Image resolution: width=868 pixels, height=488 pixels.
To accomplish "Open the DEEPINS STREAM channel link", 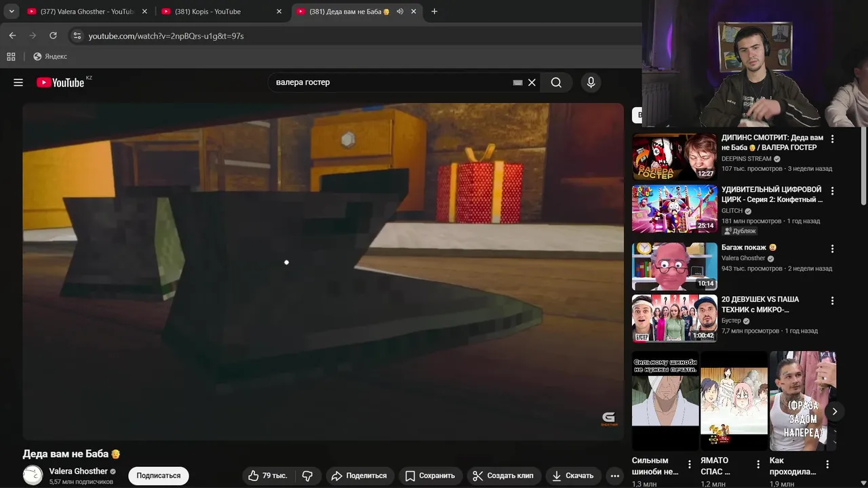I will pyautogui.click(x=746, y=159).
